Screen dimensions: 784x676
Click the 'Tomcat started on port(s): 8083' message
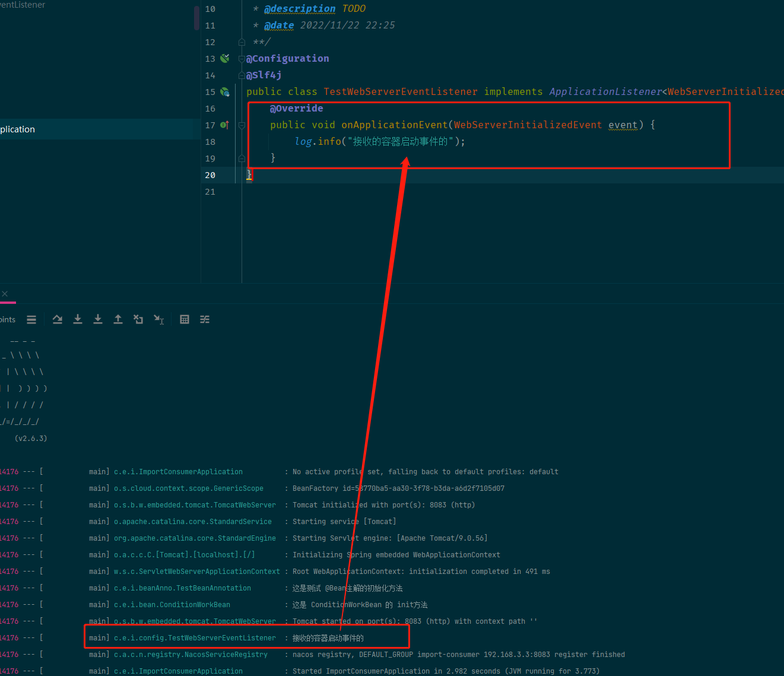tap(415, 621)
